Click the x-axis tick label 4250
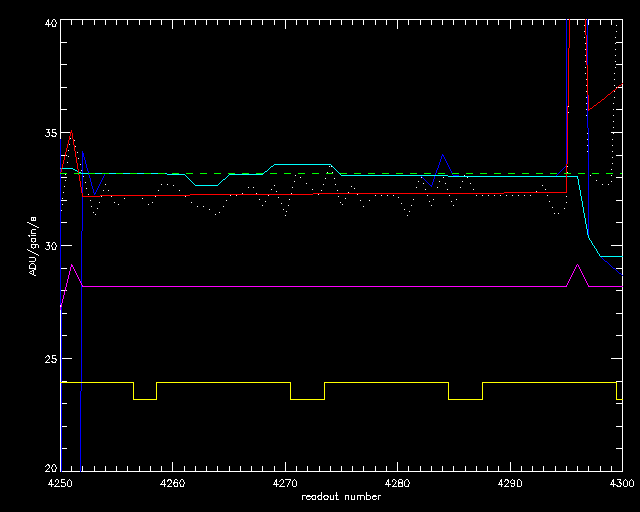 pyautogui.click(x=60, y=484)
